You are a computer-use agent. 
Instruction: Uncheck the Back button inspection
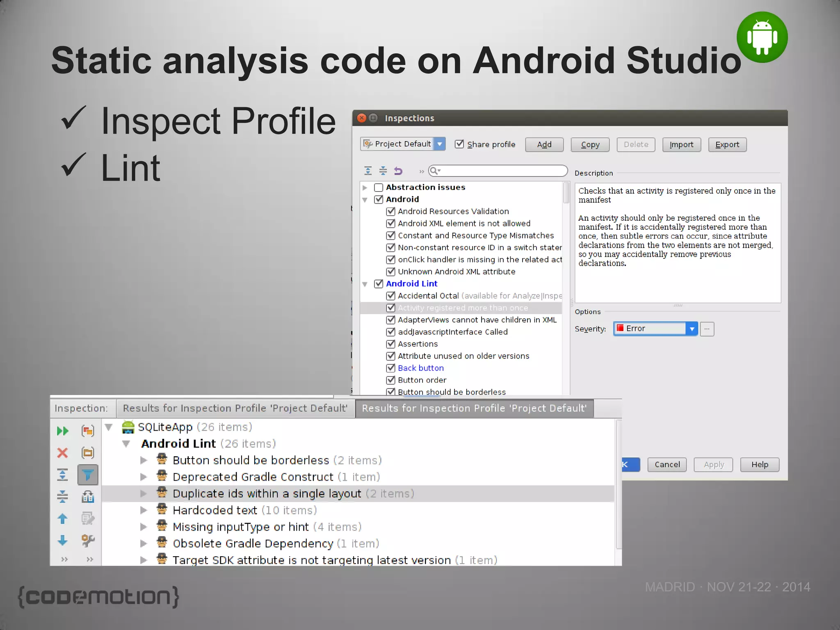pyautogui.click(x=391, y=368)
